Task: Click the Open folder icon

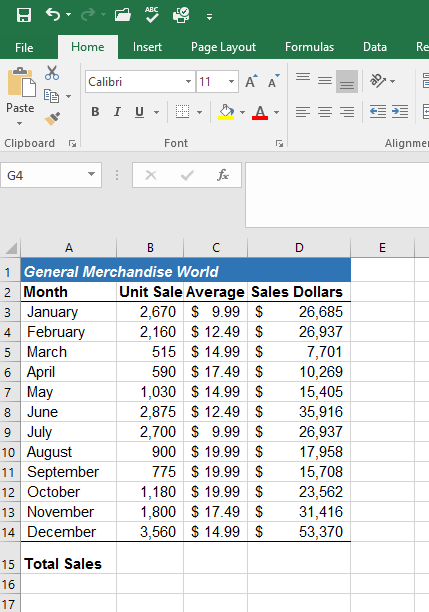Action: click(x=123, y=15)
